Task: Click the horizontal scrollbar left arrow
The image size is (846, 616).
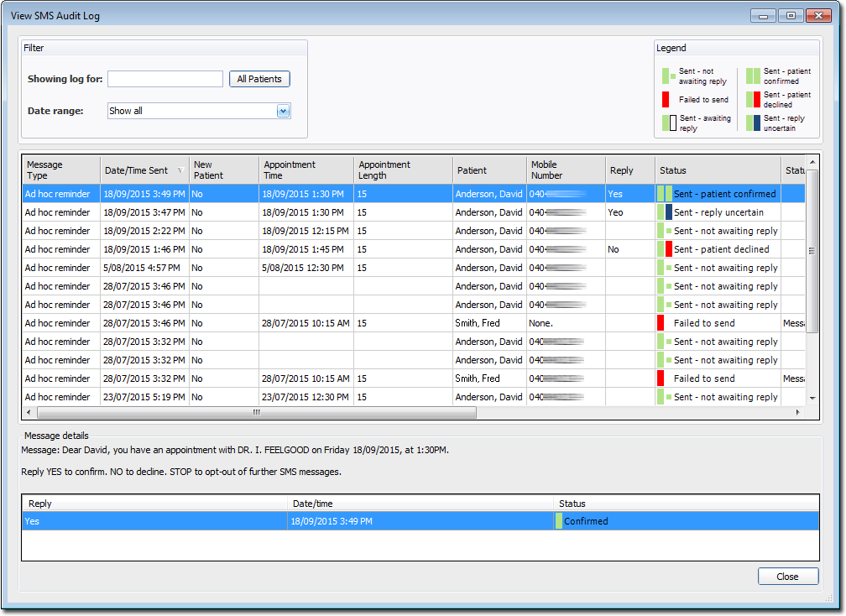Action: pos(29,413)
